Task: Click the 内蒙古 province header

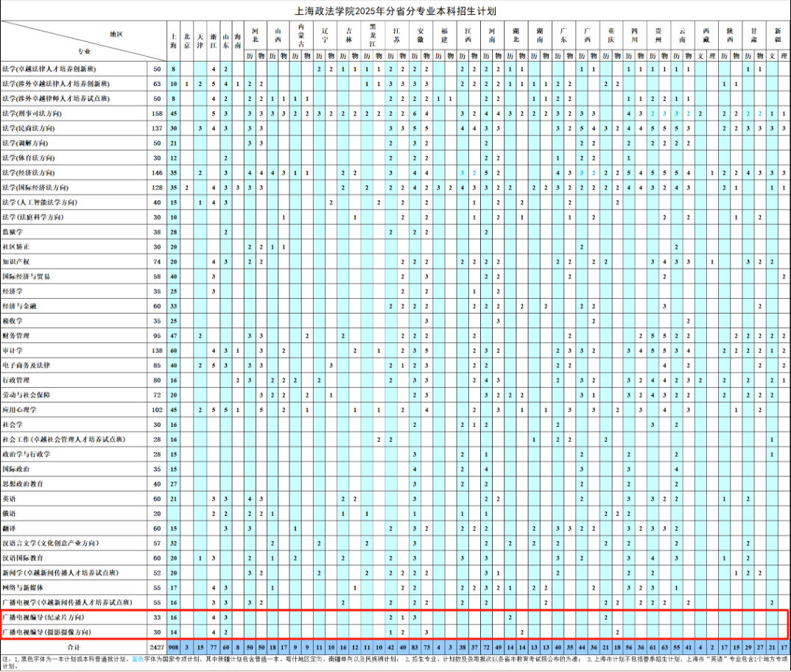Action: click(x=301, y=35)
